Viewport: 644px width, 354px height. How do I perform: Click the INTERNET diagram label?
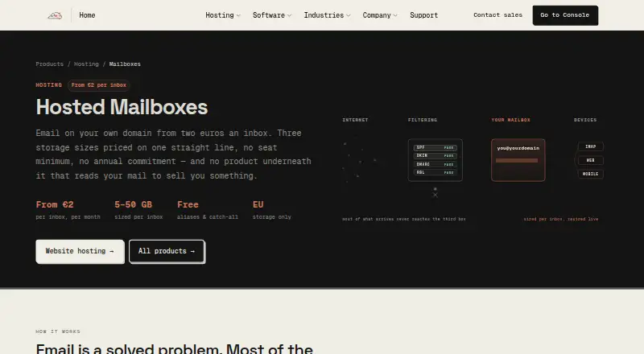tap(355, 120)
